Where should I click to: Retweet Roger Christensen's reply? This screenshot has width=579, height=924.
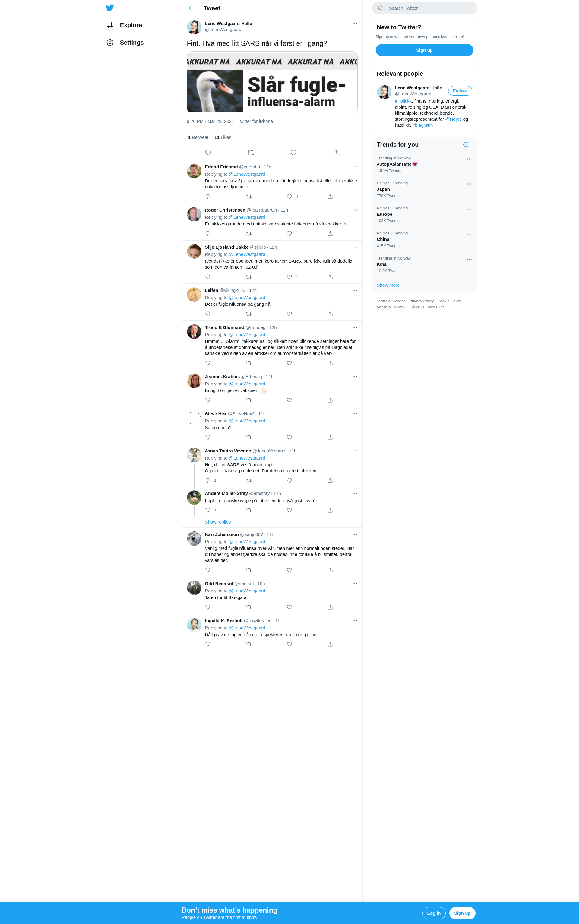[x=248, y=234]
